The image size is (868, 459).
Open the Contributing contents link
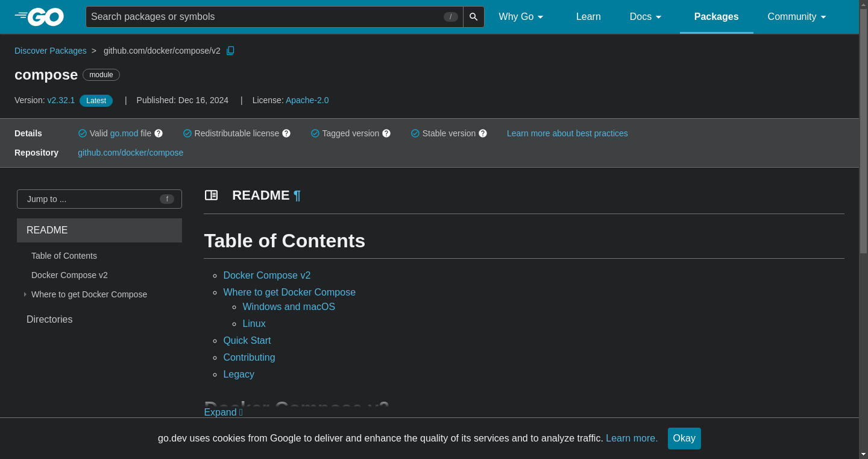pyautogui.click(x=249, y=357)
